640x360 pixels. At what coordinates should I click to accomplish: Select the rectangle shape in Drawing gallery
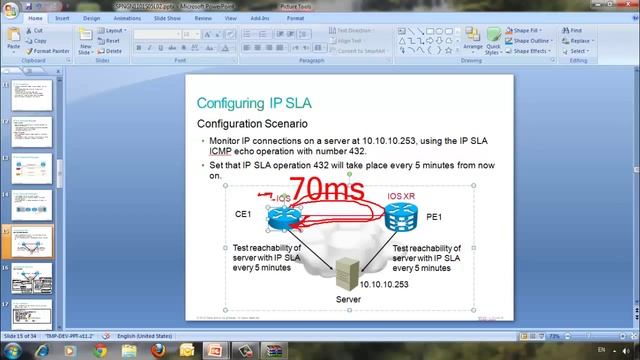point(430,31)
